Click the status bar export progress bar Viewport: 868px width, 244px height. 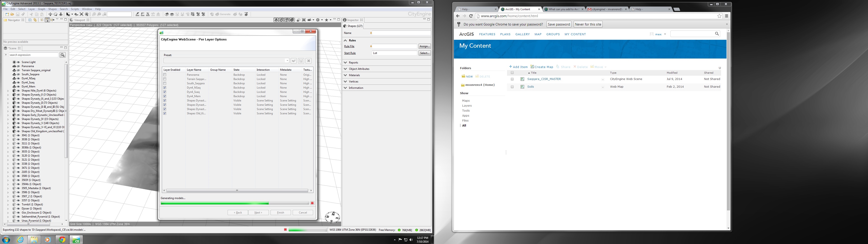tap(308, 230)
